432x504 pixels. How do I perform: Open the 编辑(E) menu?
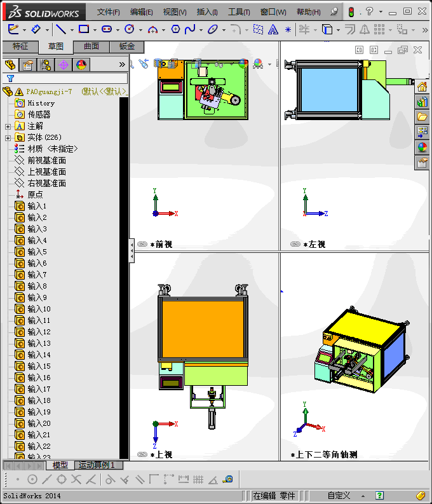click(x=141, y=12)
